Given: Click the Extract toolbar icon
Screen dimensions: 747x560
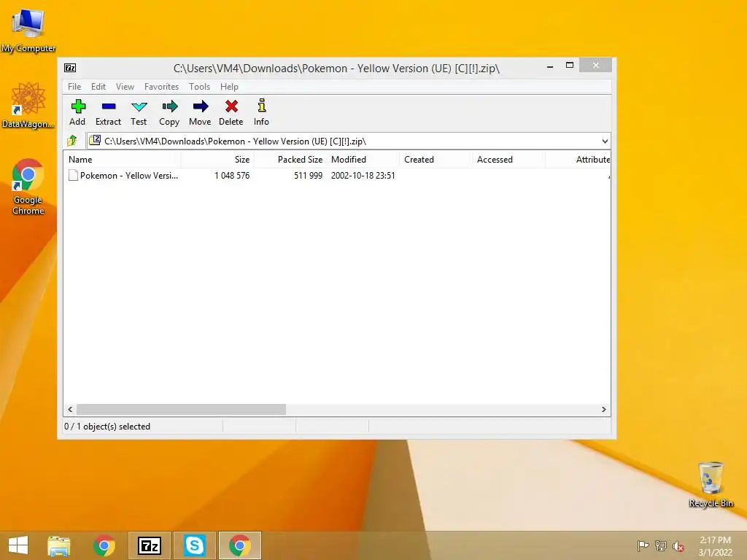Looking at the screenshot, I should click(x=109, y=106).
